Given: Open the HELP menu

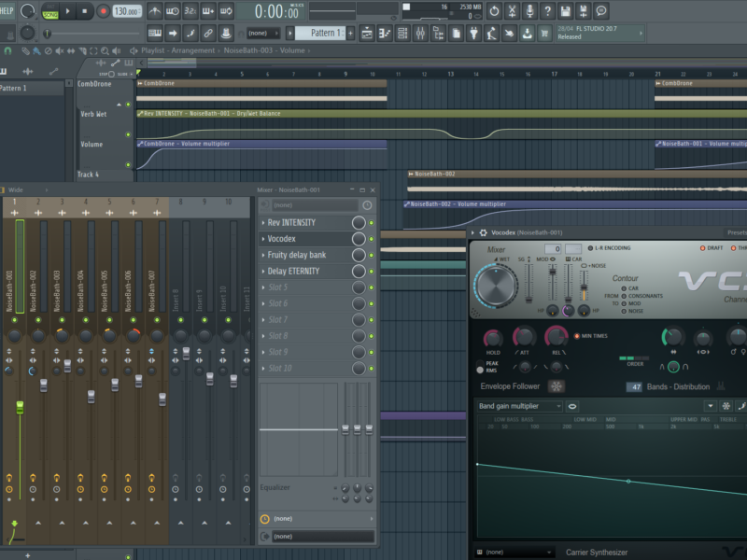Looking at the screenshot, I should tap(7, 10).
